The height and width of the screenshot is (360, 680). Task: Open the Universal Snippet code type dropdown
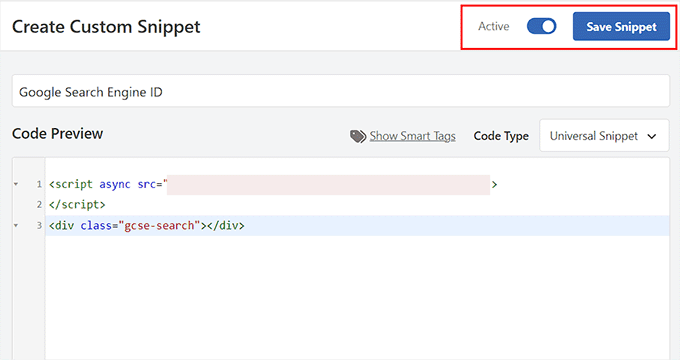coord(604,136)
